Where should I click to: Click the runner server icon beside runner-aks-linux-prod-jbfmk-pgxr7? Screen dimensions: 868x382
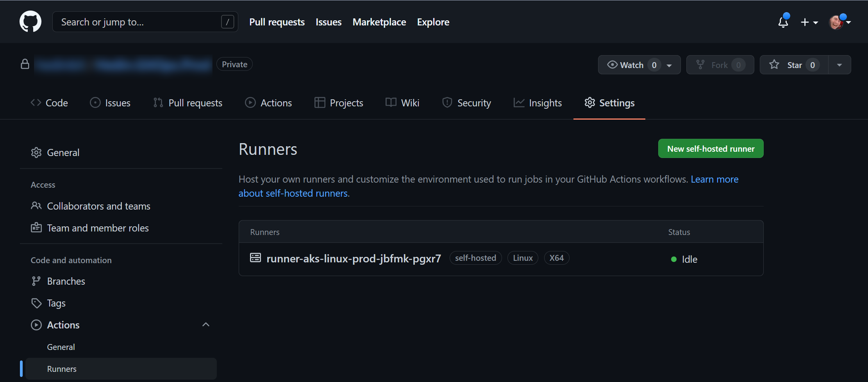[x=255, y=258]
